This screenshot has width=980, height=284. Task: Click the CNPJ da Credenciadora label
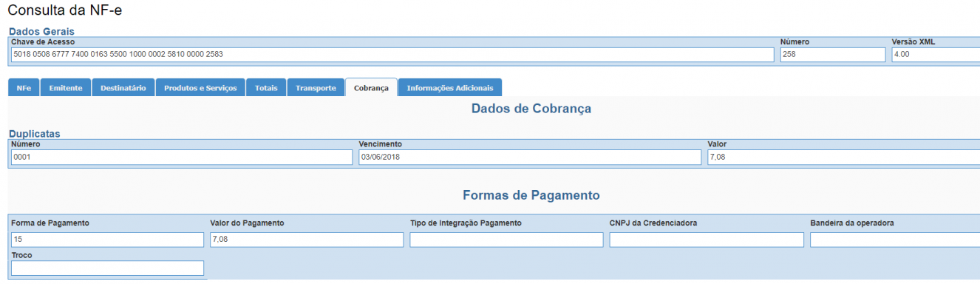653,223
